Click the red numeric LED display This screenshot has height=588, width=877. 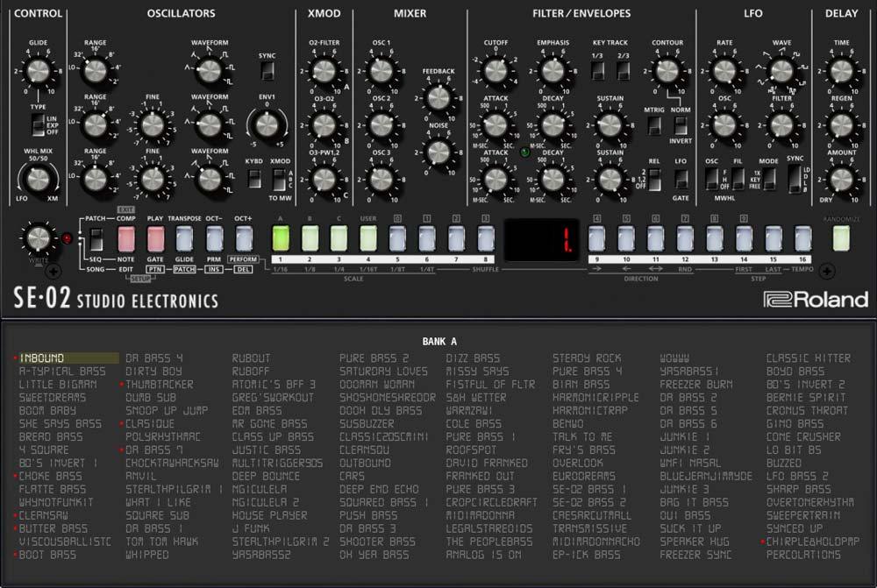(x=541, y=240)
